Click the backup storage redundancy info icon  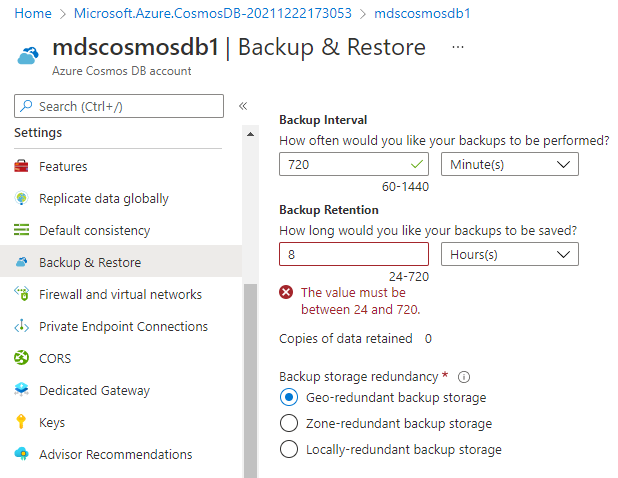[x=464, y=377]
